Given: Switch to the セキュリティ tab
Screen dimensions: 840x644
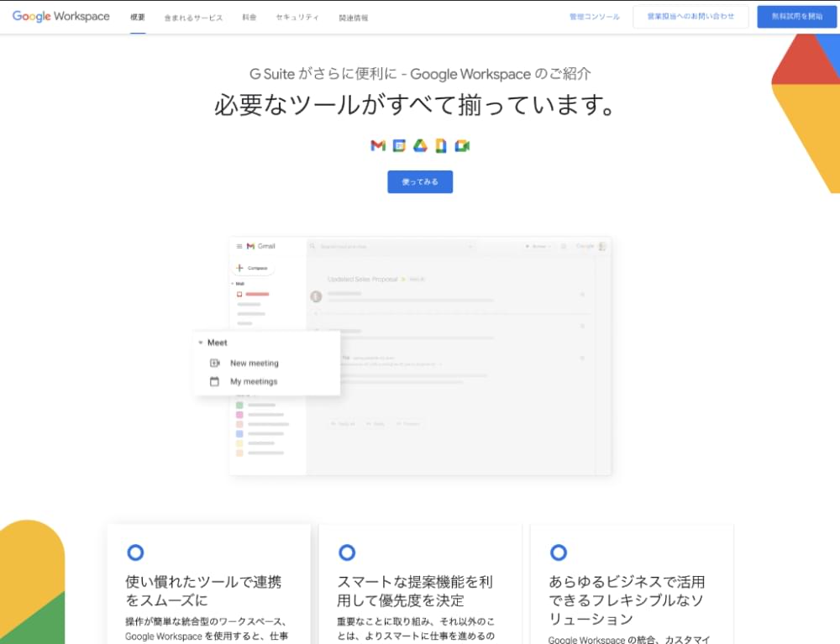Looking at the screenshot, I should tap(297, 16).
